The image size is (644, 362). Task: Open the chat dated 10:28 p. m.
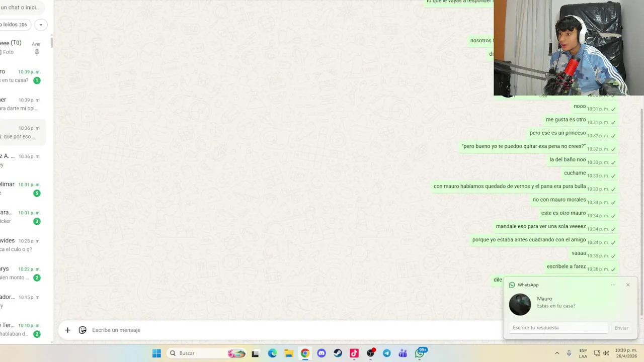point(23,245)
